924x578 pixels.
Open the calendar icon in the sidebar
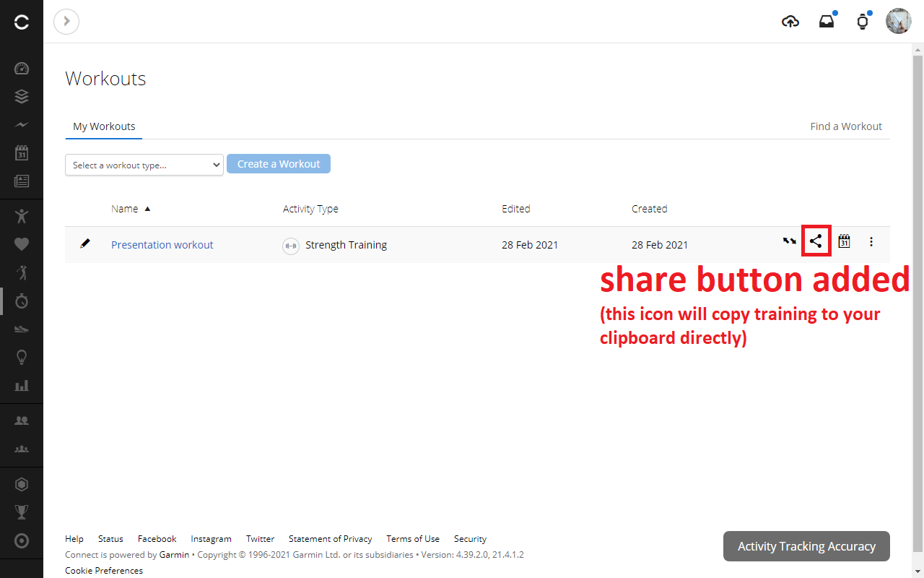(22, 153)
